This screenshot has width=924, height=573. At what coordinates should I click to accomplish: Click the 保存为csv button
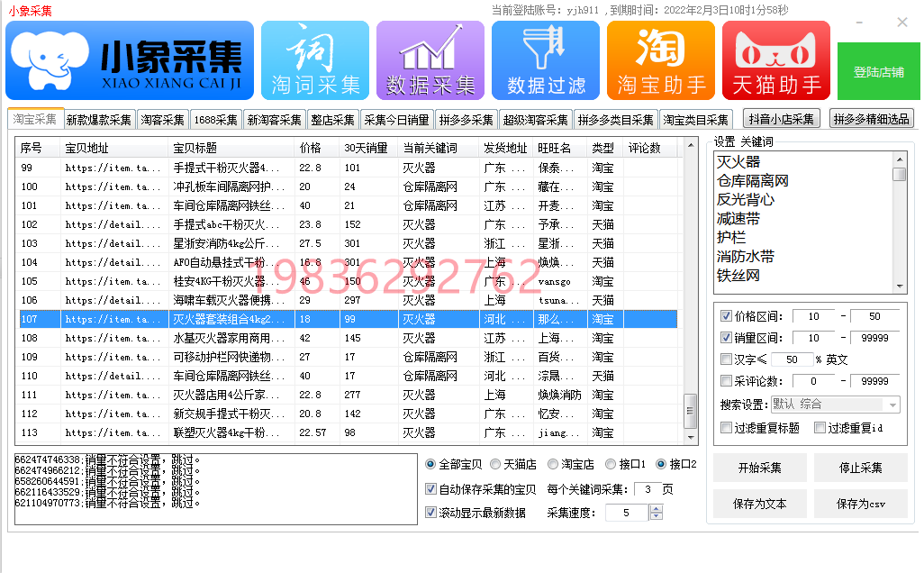(x=860, y=504)
